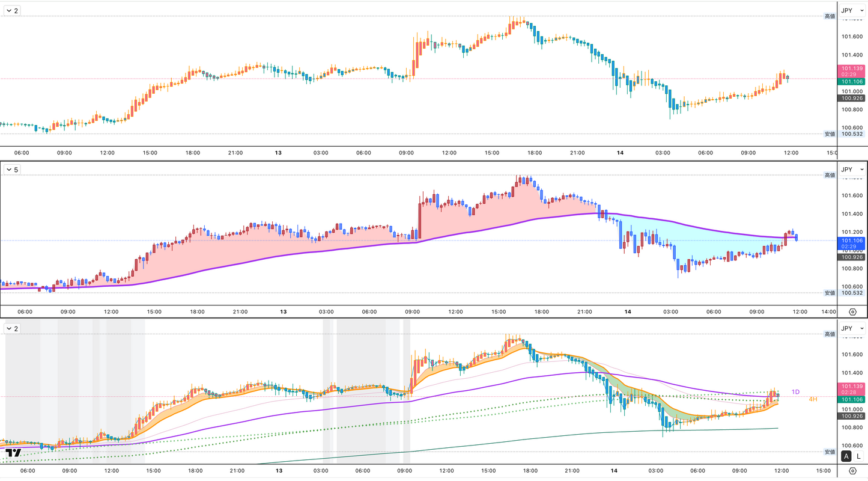The height and width of the screenshot is (481, 868).
Task: Click the 安値 label in the middle chart
Action: 830,293
